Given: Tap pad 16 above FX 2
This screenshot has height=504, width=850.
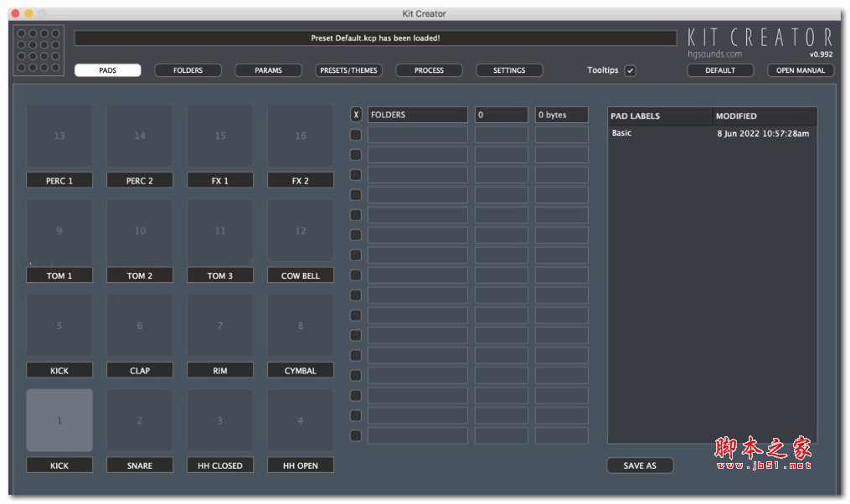Looking at the screenshot, I should point(301,136).
